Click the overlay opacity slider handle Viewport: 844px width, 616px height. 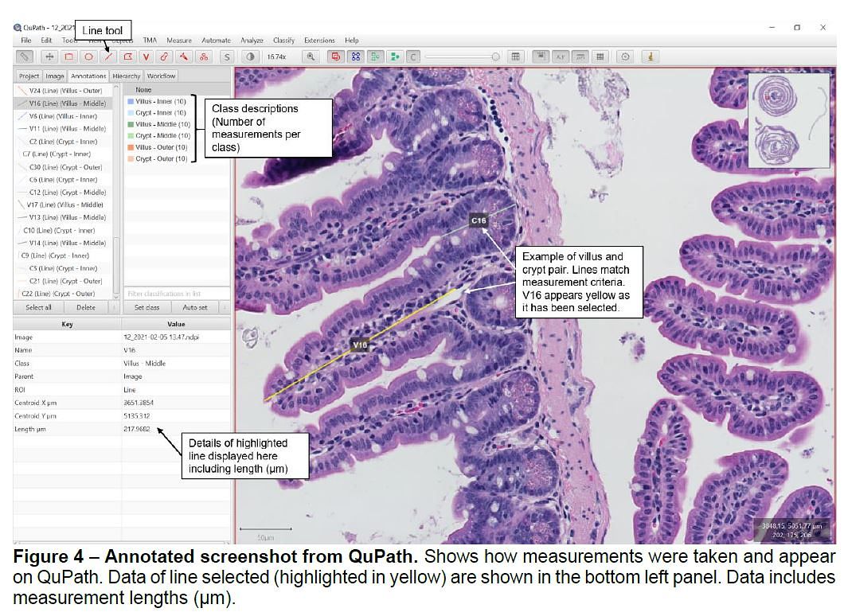click(x=495, y=57)
